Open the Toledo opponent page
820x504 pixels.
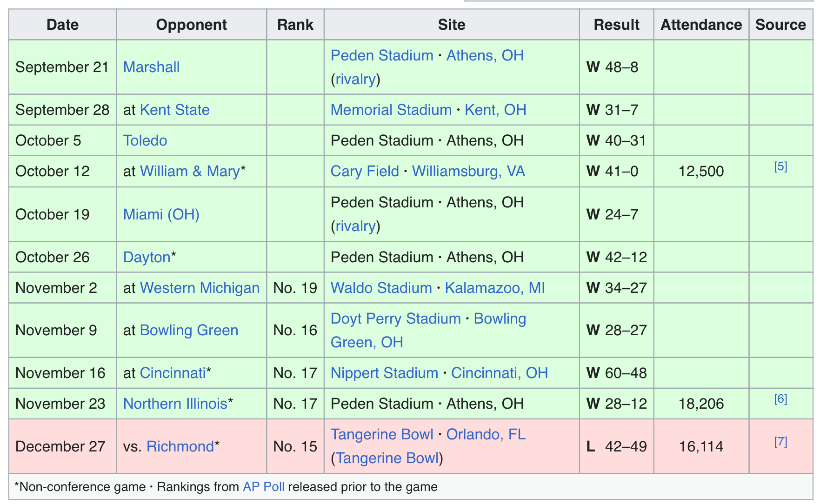click(145, 140)
